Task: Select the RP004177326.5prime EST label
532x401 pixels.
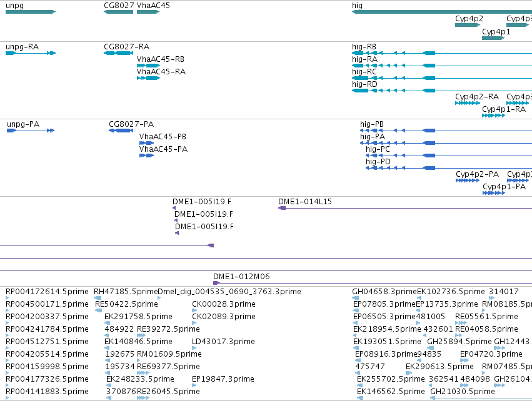Action: pos(47,380)
